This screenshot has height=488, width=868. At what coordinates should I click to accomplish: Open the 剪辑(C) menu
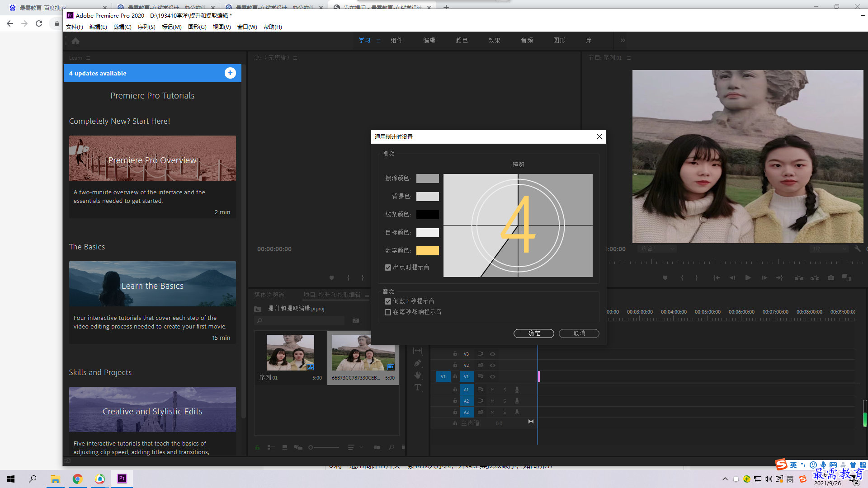(122, 27)
